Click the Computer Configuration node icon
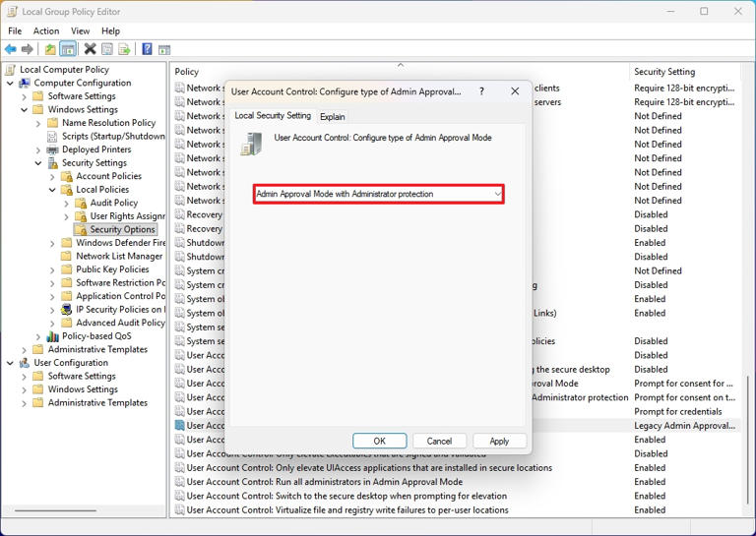Viewport: 756px width, 536px height. click(x=25, y=84)
